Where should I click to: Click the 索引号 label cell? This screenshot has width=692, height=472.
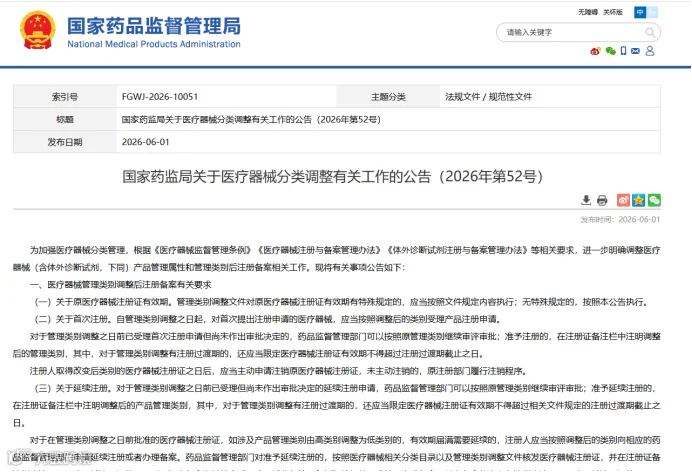point(65,97)
